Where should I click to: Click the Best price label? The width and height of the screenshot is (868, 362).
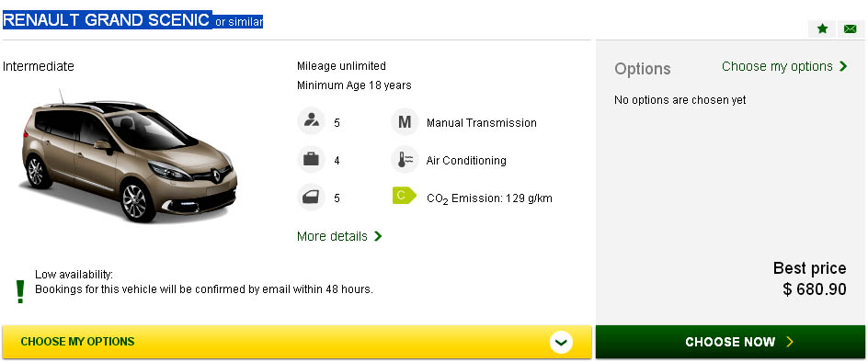coord(810,268)
